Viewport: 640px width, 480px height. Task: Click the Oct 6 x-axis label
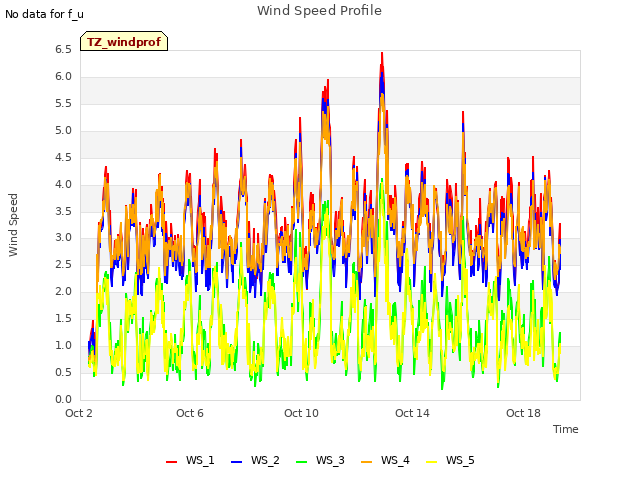(190, 413)
